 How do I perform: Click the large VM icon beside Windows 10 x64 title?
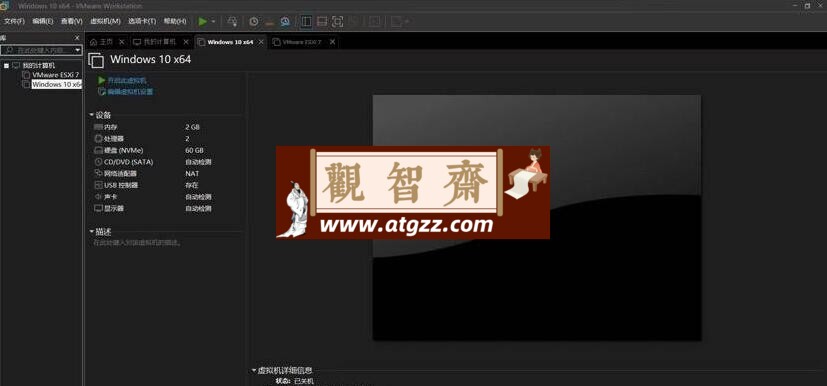click(x=96, y=61)
